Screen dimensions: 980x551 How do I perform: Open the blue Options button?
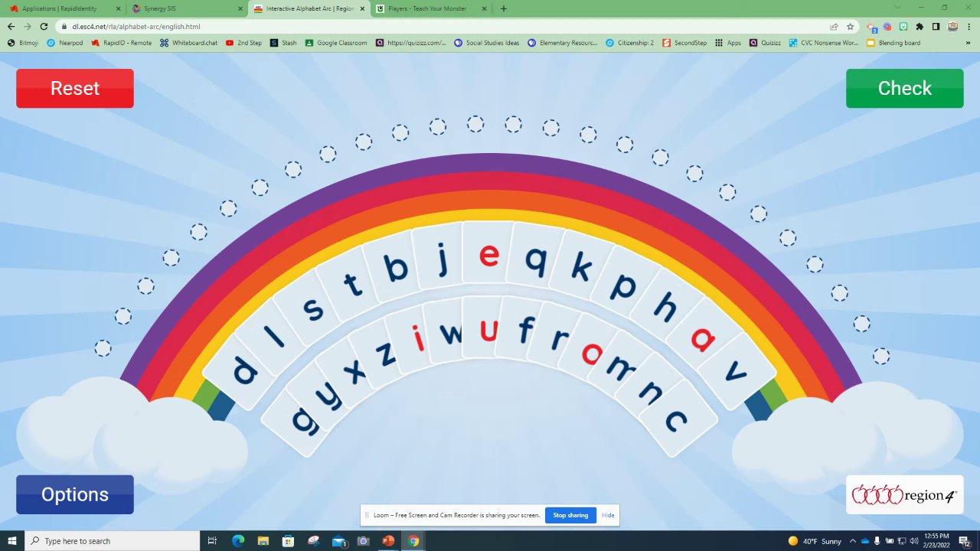[x=75, y=494]
